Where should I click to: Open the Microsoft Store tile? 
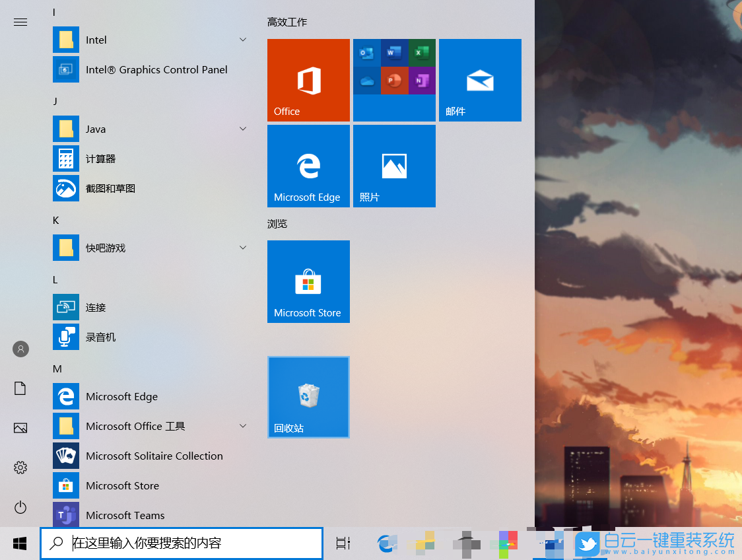click(308, 281)
